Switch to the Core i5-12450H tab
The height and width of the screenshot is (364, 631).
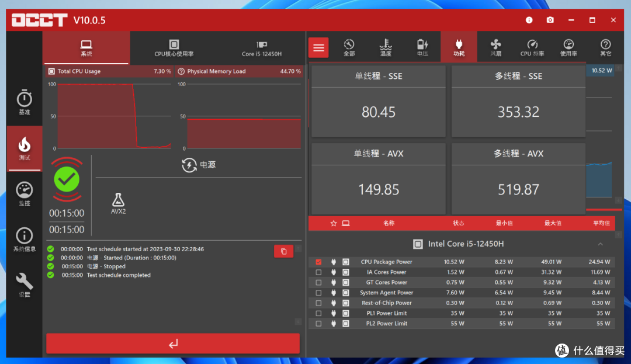click(262, 48)
